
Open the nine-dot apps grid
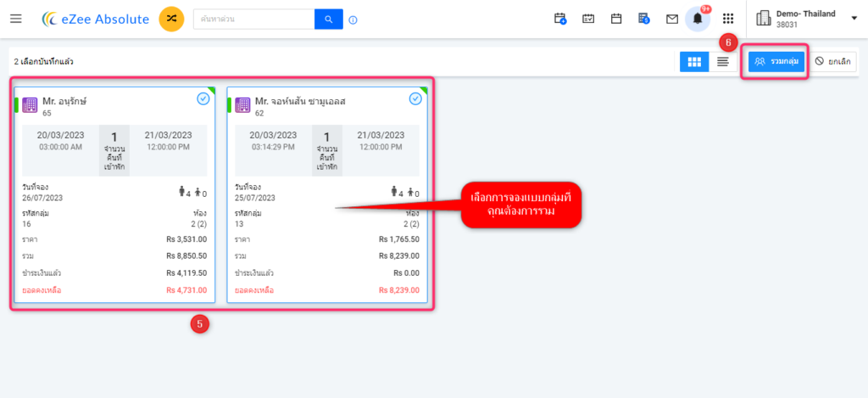(728, 19)
